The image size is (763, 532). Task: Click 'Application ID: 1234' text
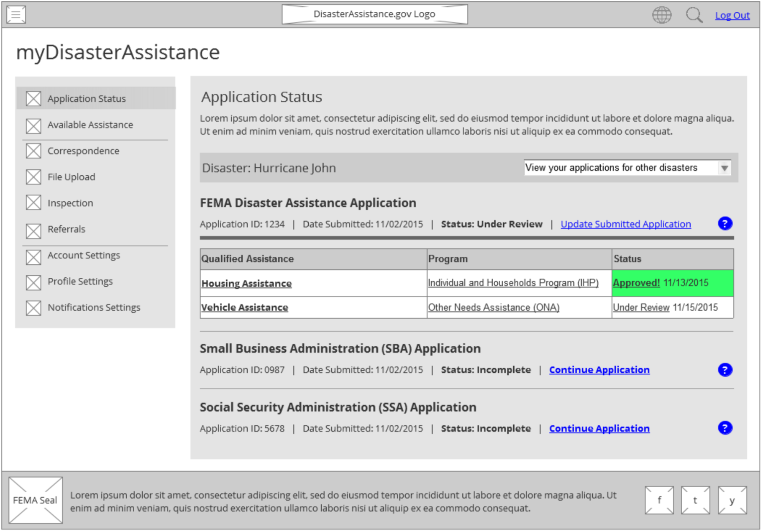click(242, 224)
